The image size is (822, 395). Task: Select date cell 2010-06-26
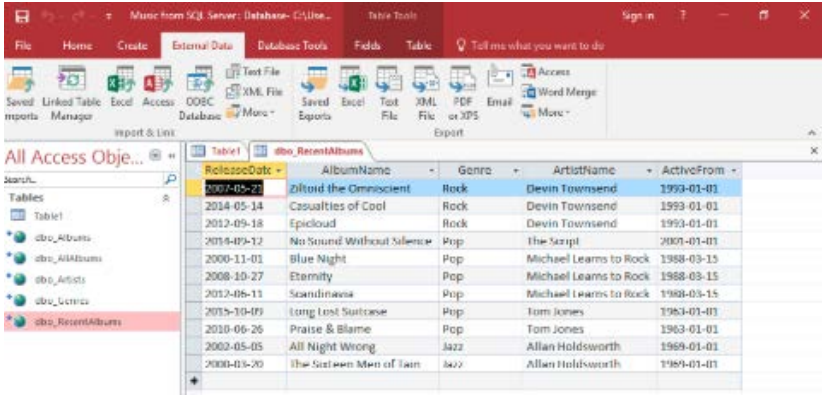(244, 329)
